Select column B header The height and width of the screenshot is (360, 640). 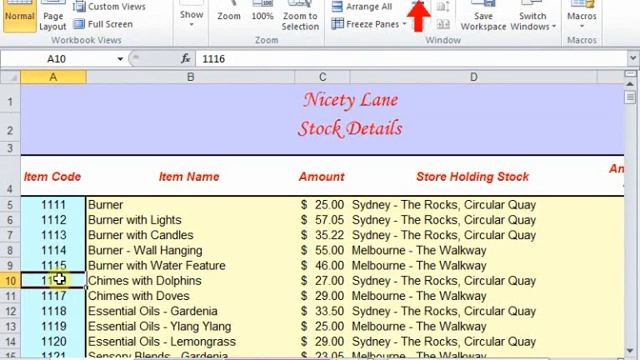coord(190,77)
